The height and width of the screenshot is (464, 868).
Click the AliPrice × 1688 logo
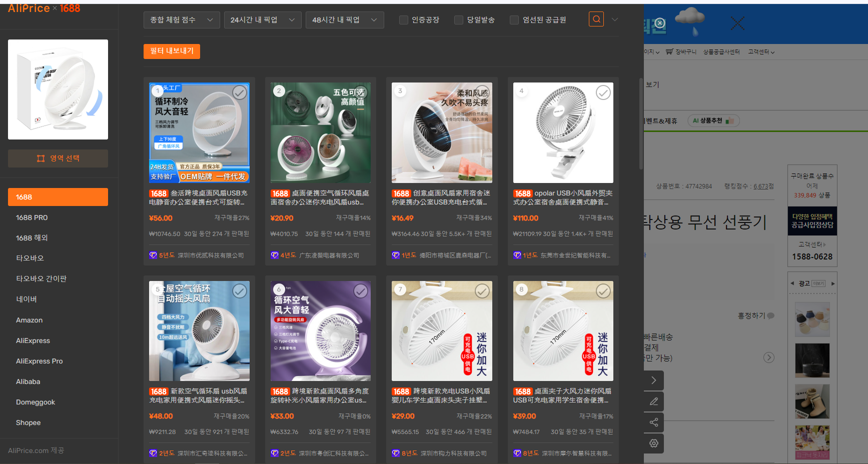(44, 8)
